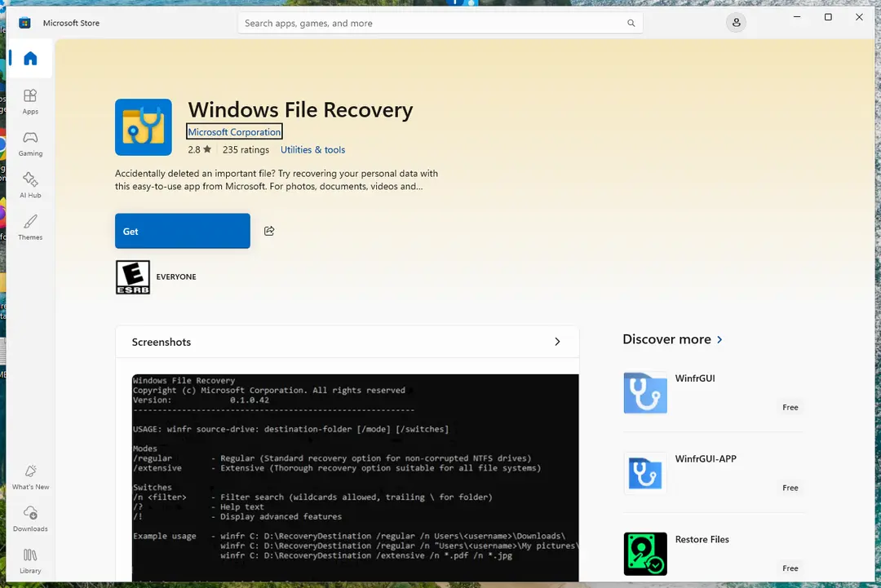
Task: Open the command-line screenshot thumbnail
Action: click(x=355, y=478)
